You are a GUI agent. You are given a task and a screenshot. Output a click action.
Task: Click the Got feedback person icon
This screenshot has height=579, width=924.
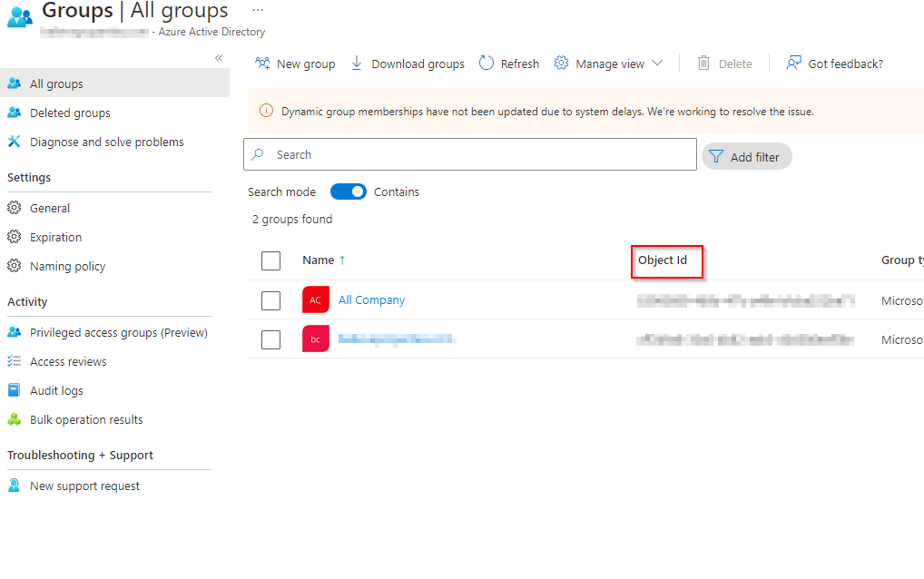coord(794,63)
